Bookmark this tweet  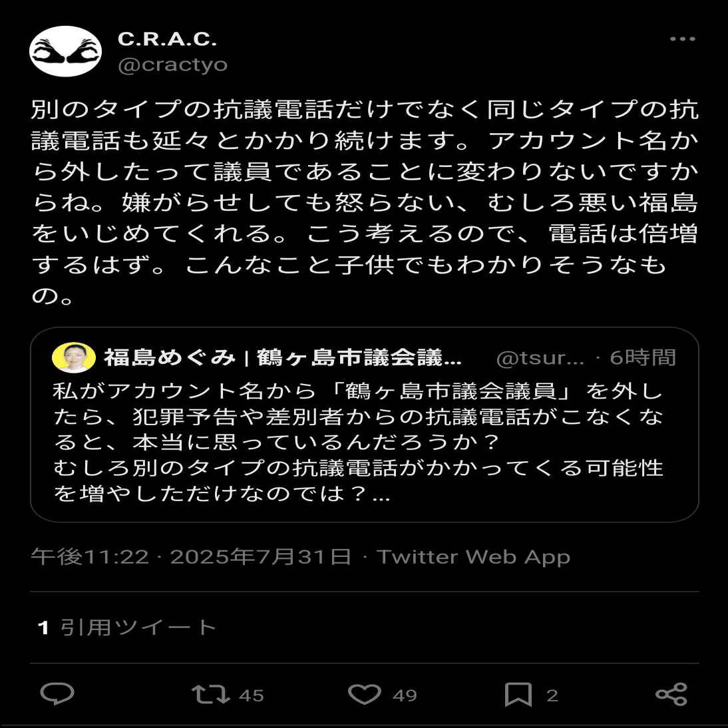pyautogui.click(x=518, y=695)
